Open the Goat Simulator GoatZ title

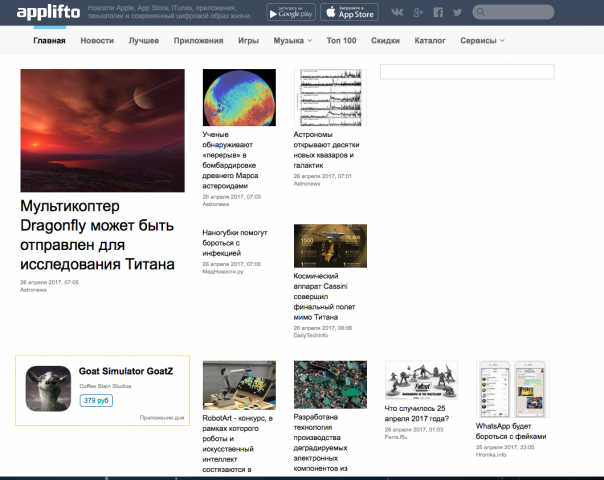[126, 371]
